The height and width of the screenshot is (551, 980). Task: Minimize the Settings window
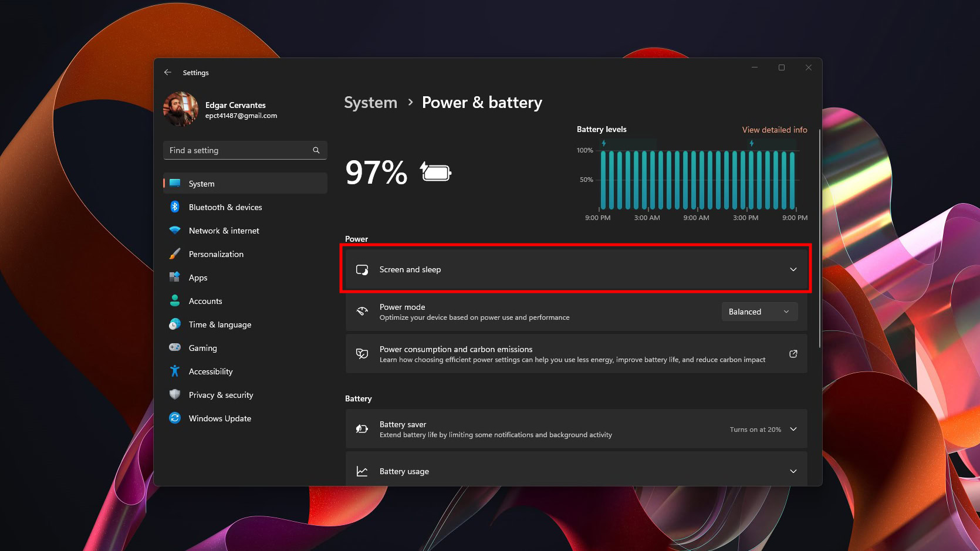pyautogui.click(x=755, y=67)
